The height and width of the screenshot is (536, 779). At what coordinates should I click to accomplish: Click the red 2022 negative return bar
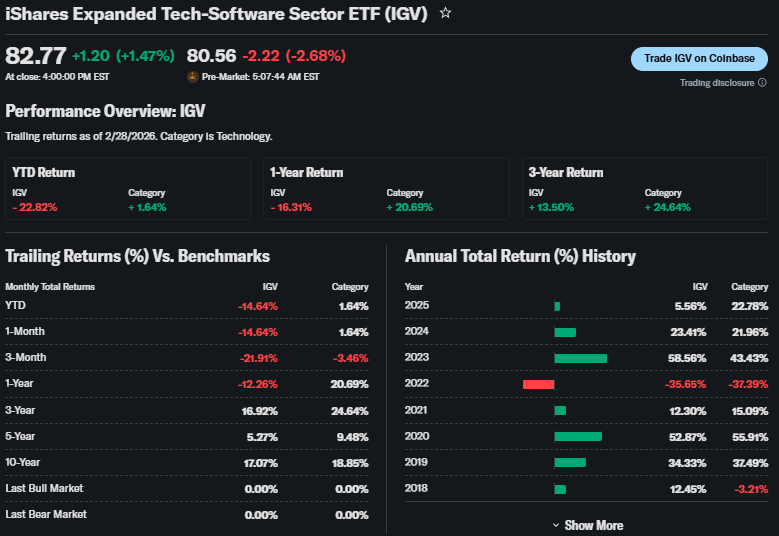[x=538, y=384]
